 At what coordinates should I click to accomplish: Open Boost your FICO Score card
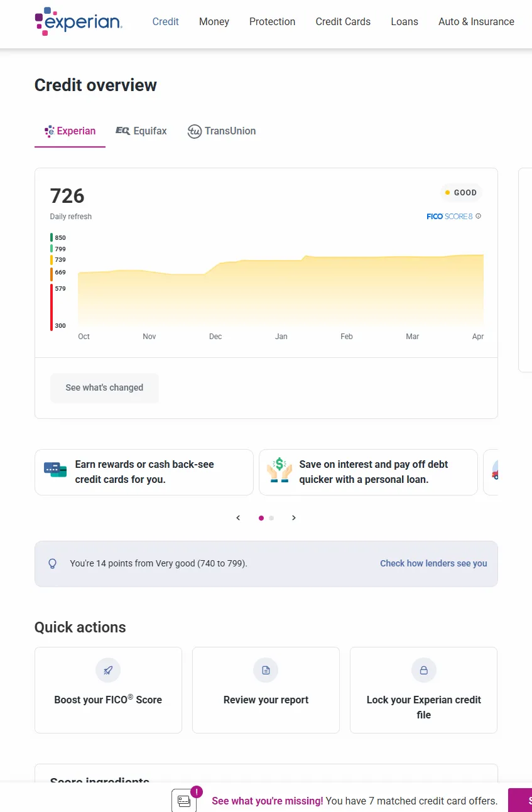coord(108,690)
